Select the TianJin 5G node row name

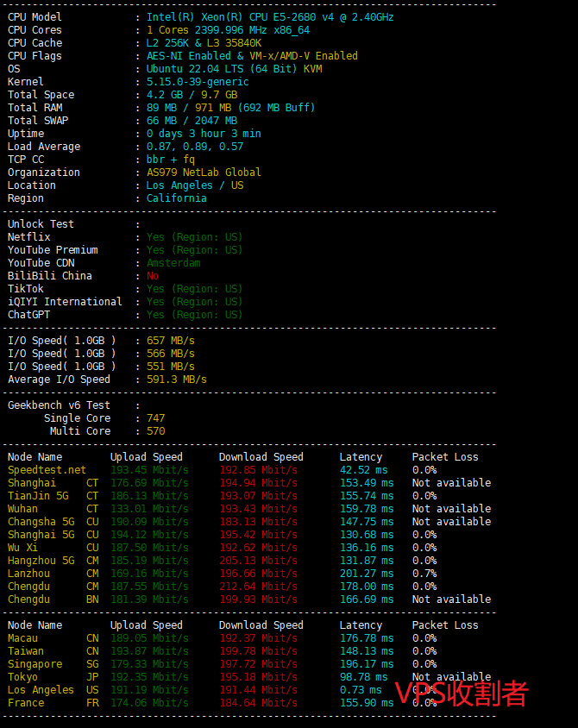(37, 496)
